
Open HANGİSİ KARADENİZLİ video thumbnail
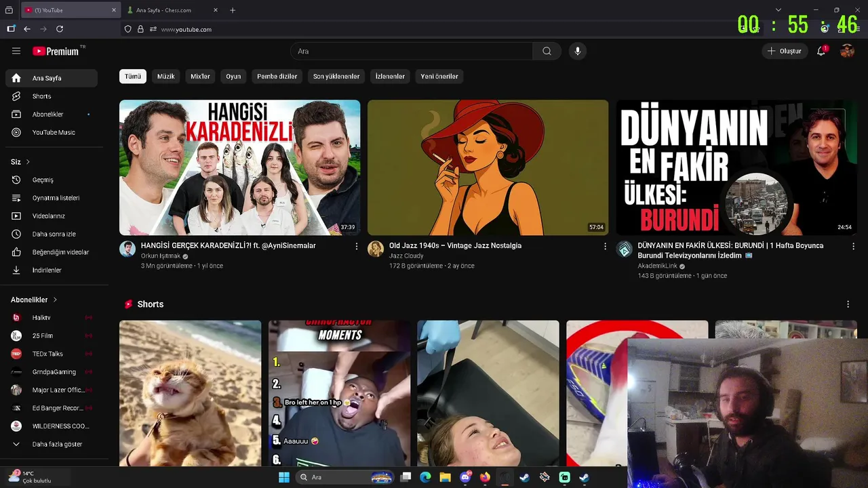point(239,167)
